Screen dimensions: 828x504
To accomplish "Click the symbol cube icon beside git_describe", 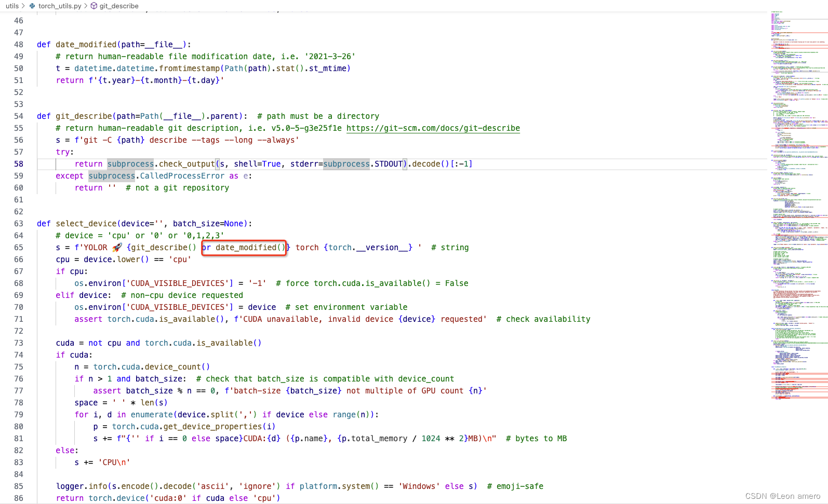I will pyautogui.click(x=94, y=6).
